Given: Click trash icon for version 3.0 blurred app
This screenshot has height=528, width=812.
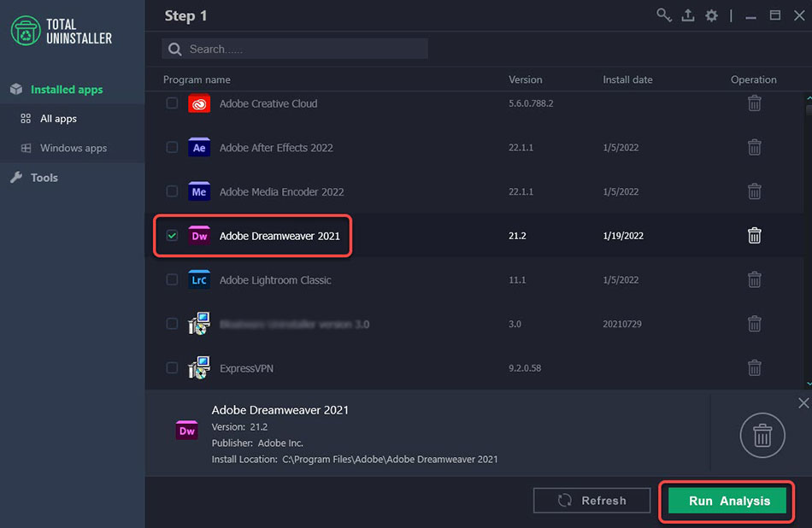Looking at the screenshot, I should pyautogui.click(x=755, y=324).
